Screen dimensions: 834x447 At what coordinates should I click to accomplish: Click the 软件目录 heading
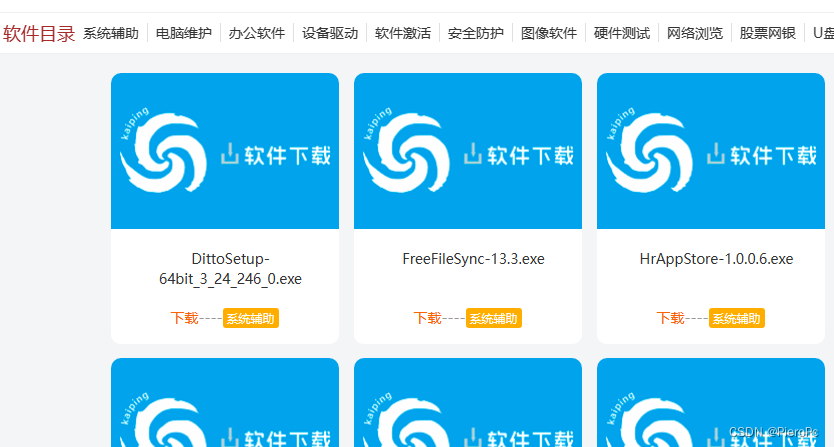click(x=39, y=34)
